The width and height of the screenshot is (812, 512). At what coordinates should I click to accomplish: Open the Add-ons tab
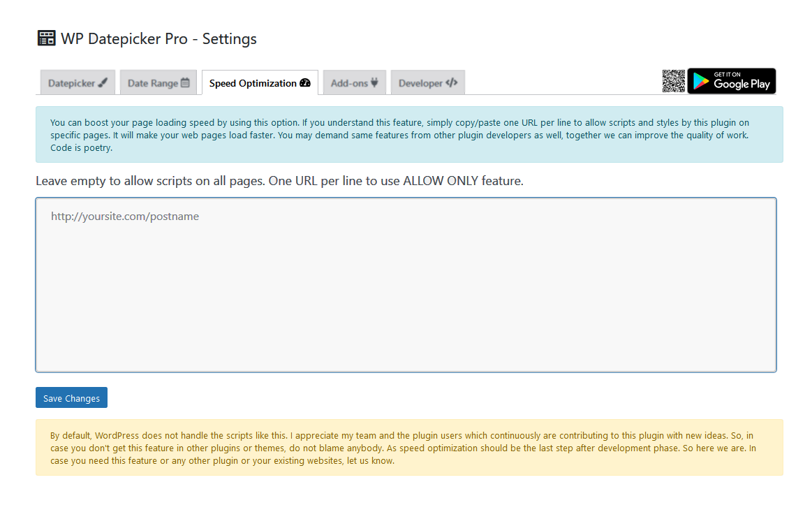tap(355, 83)
